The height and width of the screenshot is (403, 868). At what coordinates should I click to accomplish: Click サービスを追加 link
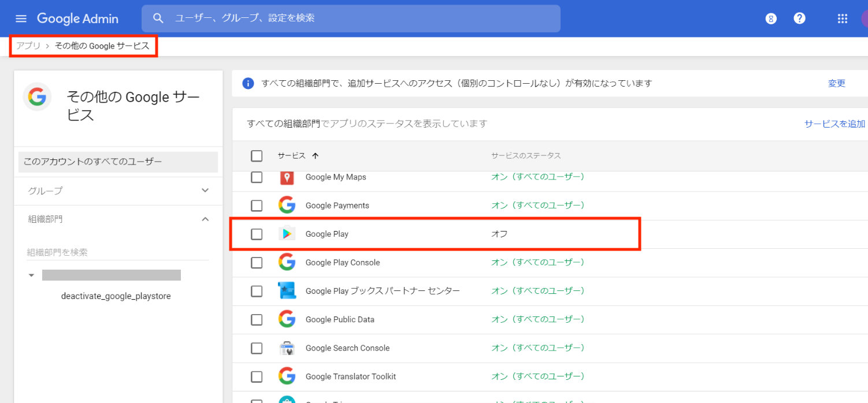click(x=835, y=124)
